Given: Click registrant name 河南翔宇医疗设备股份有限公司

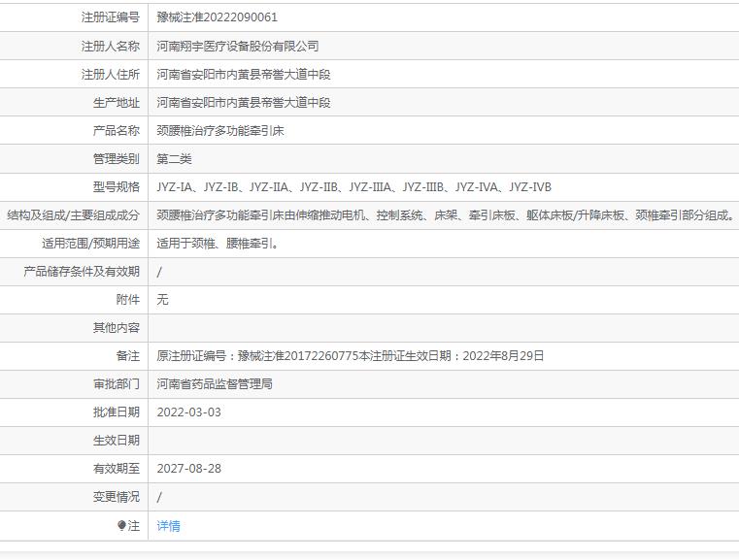Looking at the screenshot, I should pos(238,46).
